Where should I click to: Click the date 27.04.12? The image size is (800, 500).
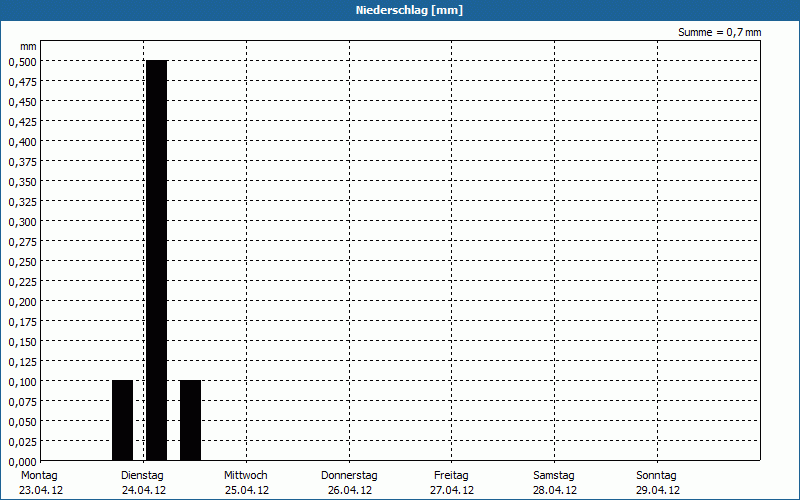point(452,490)
